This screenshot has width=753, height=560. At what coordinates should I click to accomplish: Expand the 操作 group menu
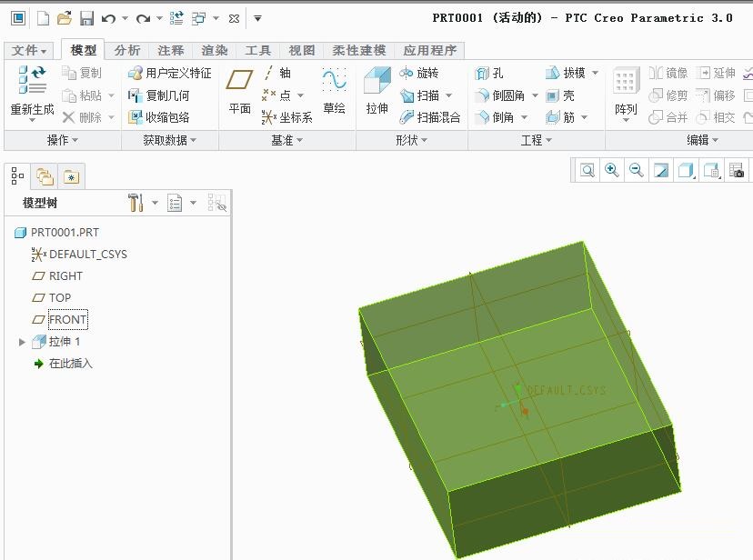pos(63,140)
